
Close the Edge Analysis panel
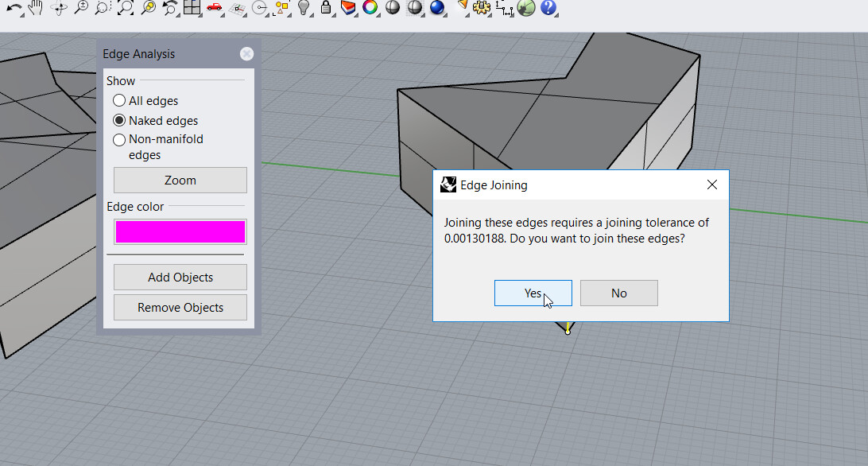coord(247,54)
